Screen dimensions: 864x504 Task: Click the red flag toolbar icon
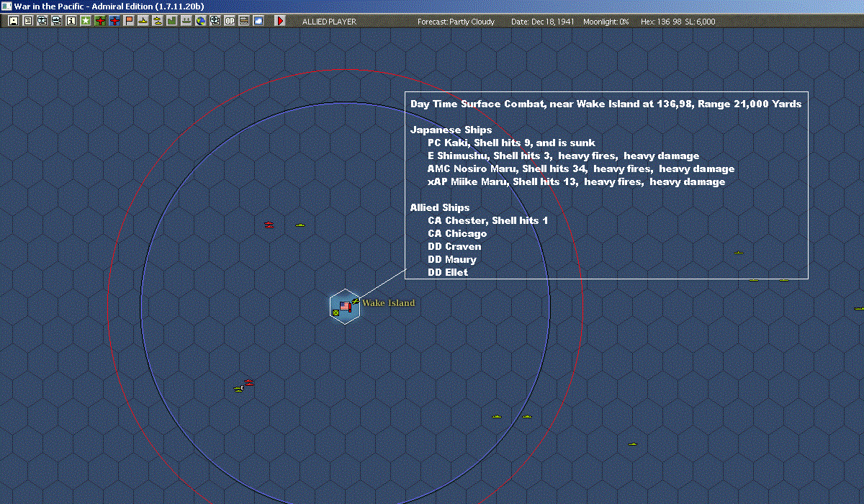[129, 21]
